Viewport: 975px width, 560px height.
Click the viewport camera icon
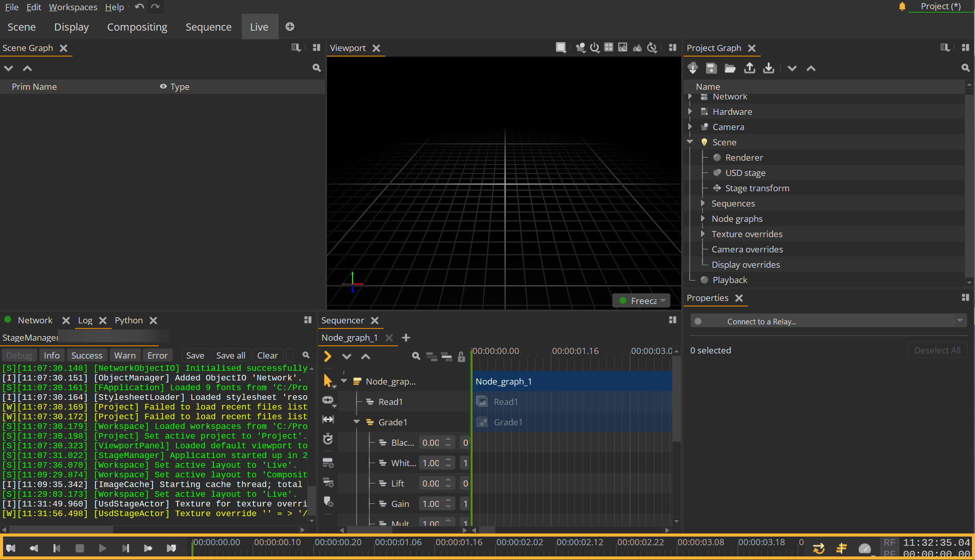click(580, 47)
